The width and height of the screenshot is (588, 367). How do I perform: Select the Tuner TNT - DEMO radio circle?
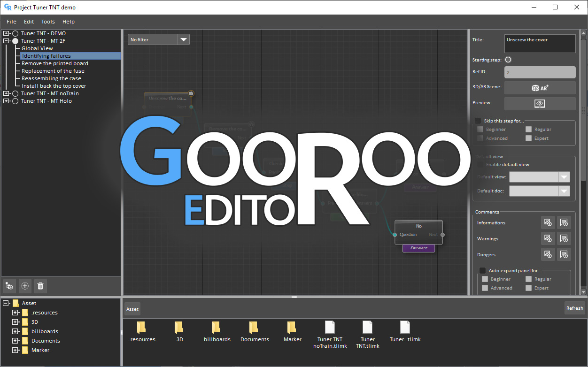15,33
